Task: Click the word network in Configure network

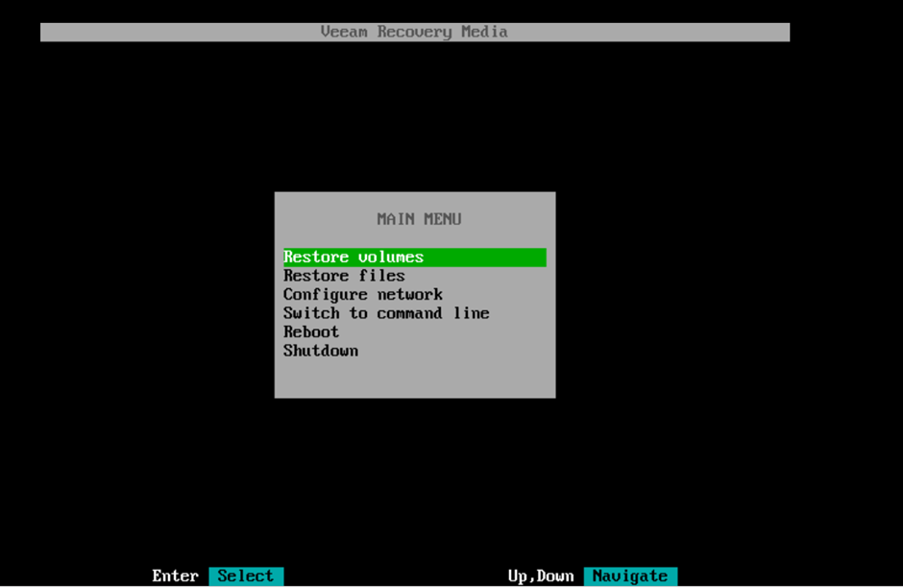Action: [409, 295]
